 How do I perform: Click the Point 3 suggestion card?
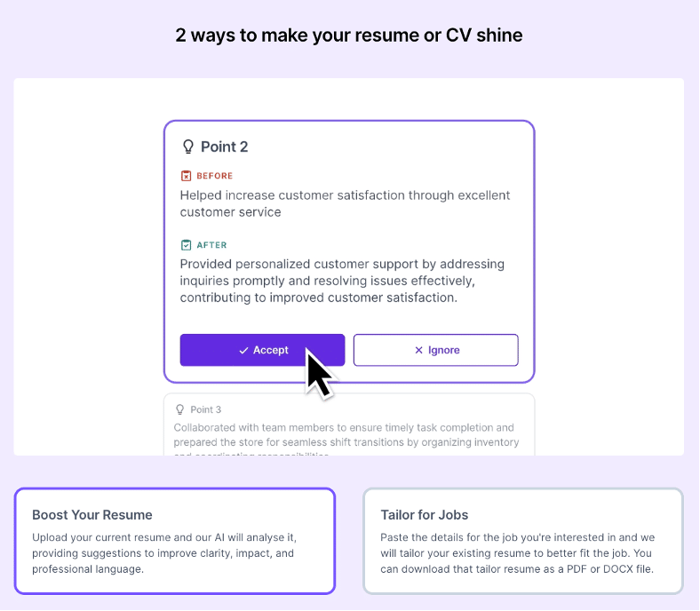(348, 426)
